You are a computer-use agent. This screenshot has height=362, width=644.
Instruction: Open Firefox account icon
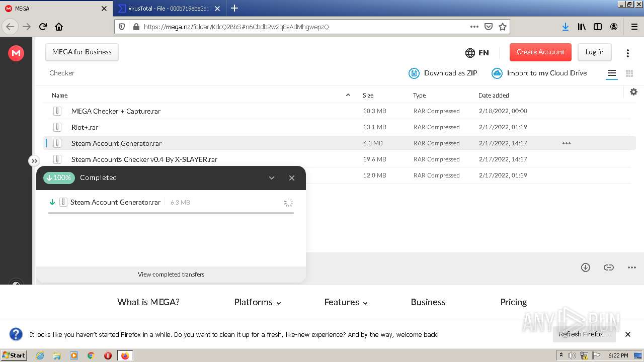click(614, 27)
